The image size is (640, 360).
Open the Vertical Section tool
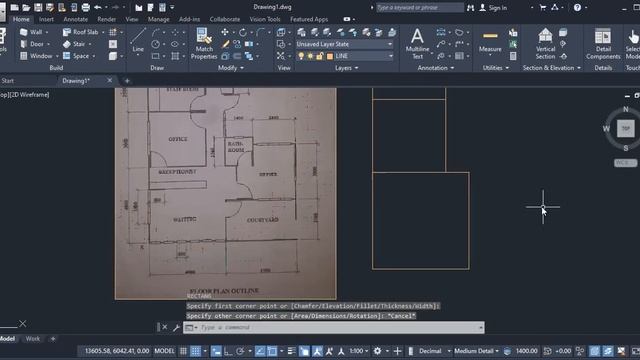click(x=545, y=44)
